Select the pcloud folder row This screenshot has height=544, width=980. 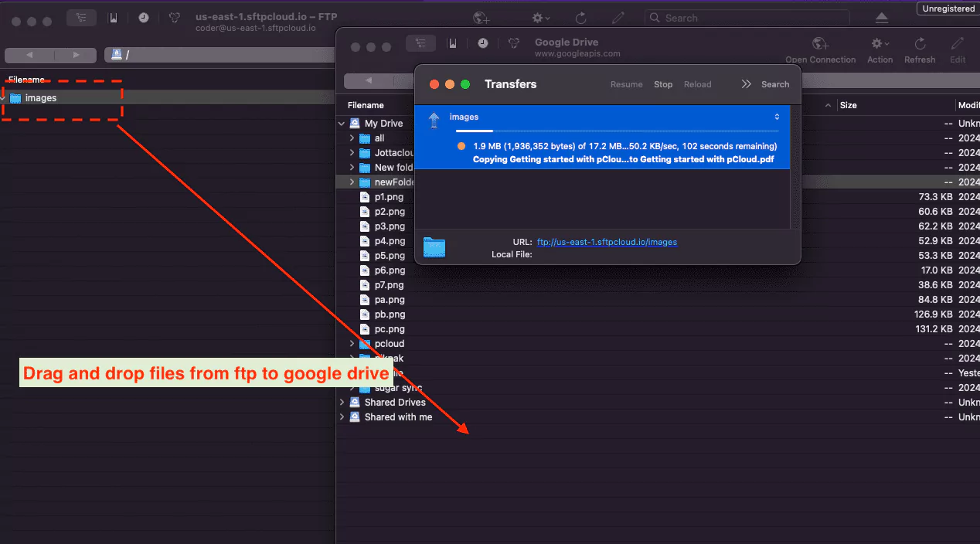[x=658, y=344]
